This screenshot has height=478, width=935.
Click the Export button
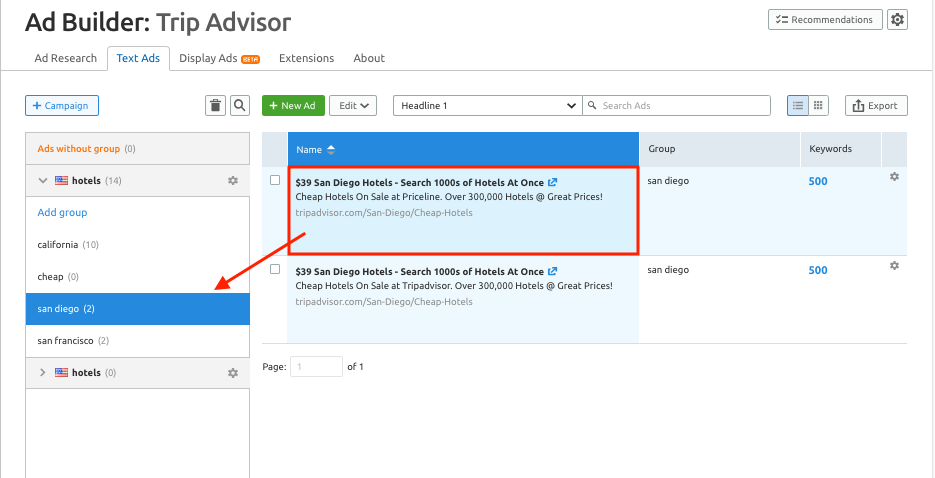(x=876, y=105)
